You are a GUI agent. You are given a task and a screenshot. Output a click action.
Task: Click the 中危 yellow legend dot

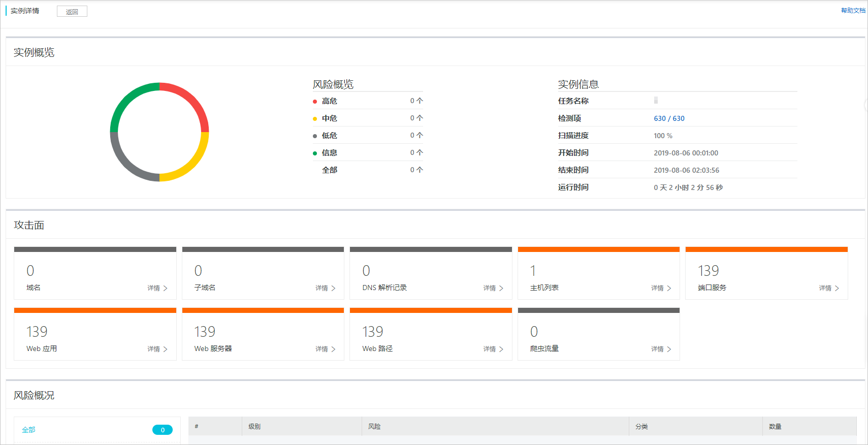click(315, 119)
